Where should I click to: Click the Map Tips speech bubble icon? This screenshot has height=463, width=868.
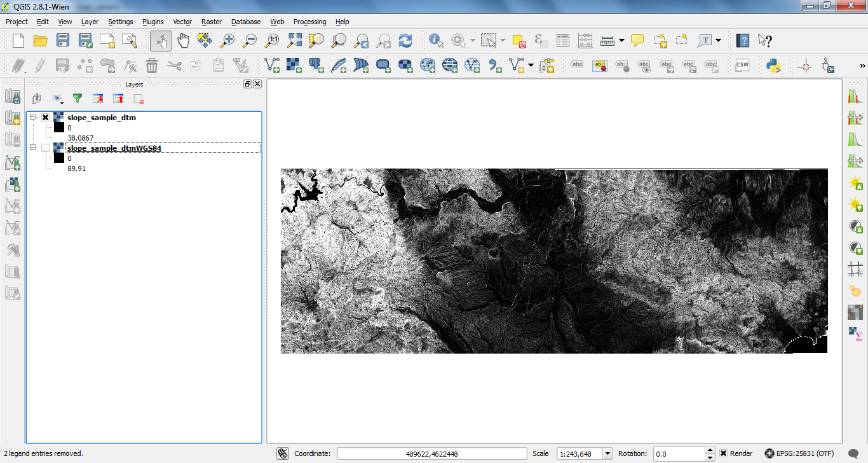click(637, 41)
